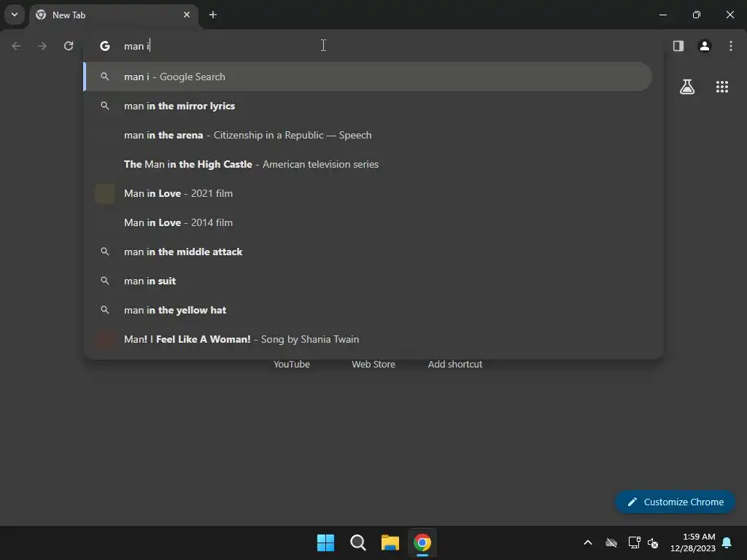Close the New Tab tab
Viewport: 747px width, 560px height.
point(187,15)
